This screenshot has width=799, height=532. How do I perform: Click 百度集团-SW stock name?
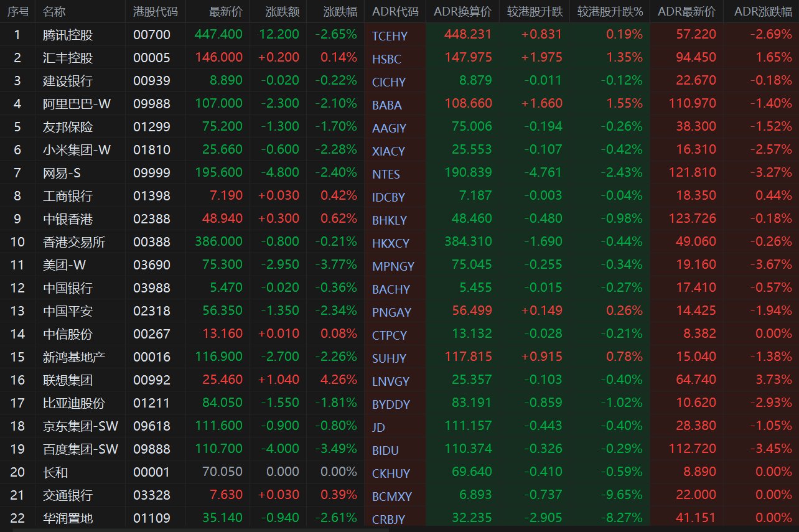[x=81, y=449]
